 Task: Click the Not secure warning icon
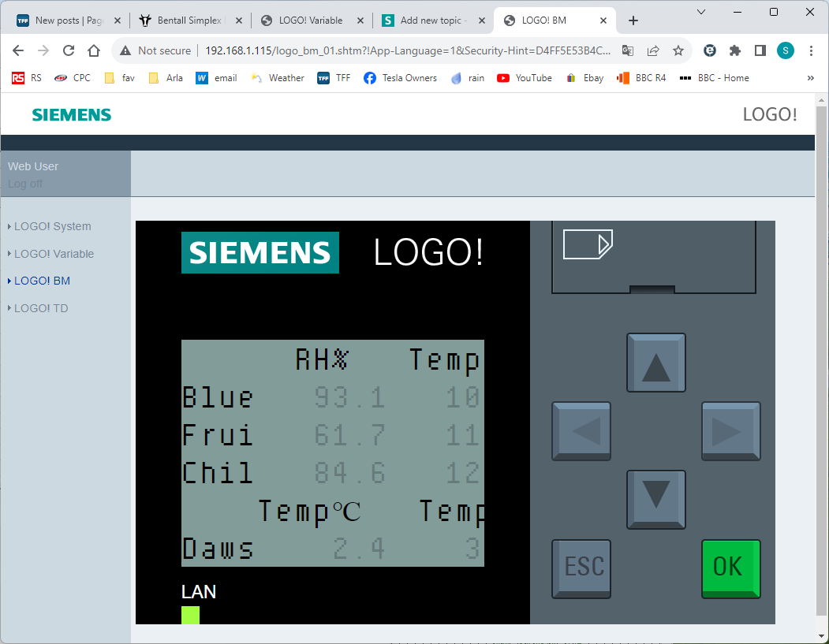(x=125, y=50)
